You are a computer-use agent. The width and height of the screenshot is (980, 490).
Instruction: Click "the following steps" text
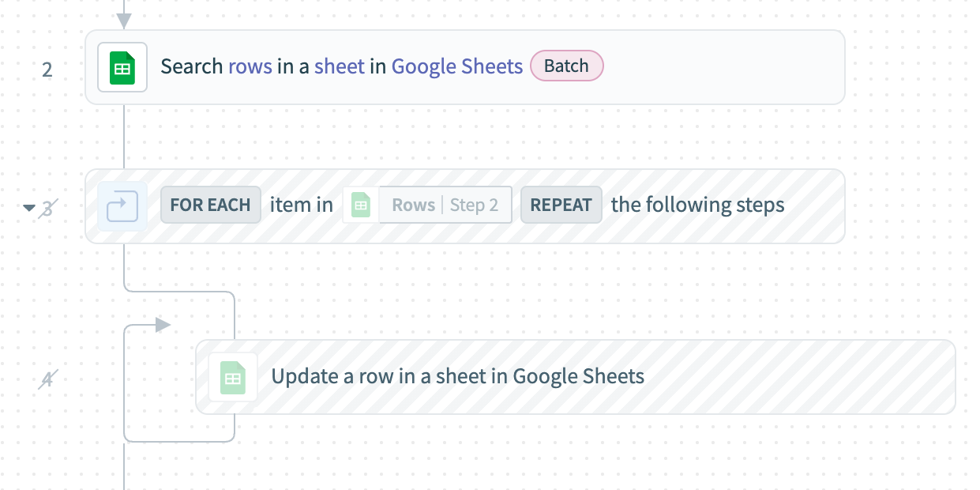point(697,205)
